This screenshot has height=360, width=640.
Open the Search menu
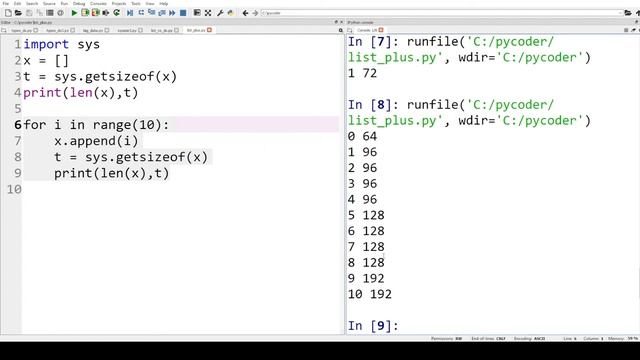pos(32,4)
